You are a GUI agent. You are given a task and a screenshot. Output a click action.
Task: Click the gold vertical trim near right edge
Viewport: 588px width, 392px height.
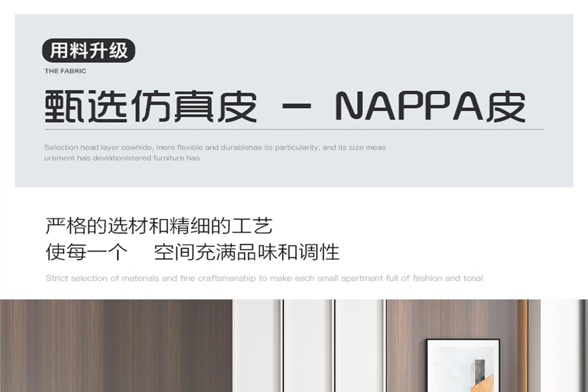[x=523, y=346]
